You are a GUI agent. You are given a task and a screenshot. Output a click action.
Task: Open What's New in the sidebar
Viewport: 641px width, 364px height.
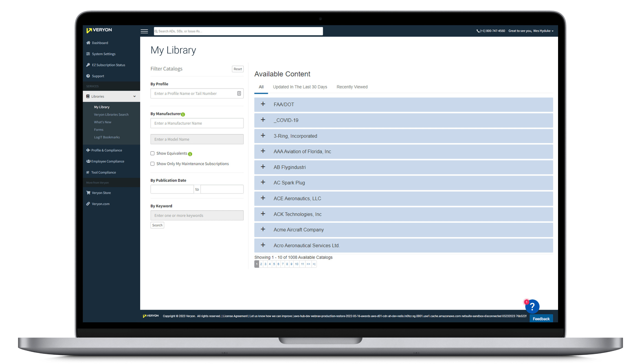(x=102, y=122)
